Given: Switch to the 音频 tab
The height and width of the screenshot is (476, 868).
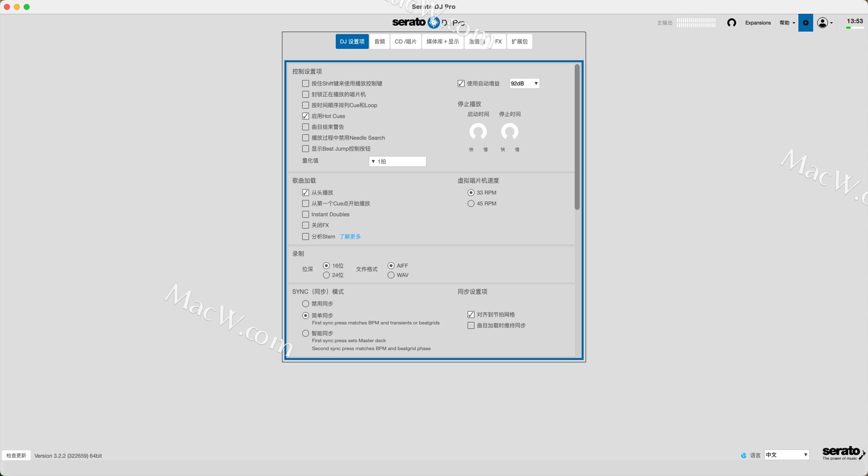Looking at the screenshot, I should [380, 42].
